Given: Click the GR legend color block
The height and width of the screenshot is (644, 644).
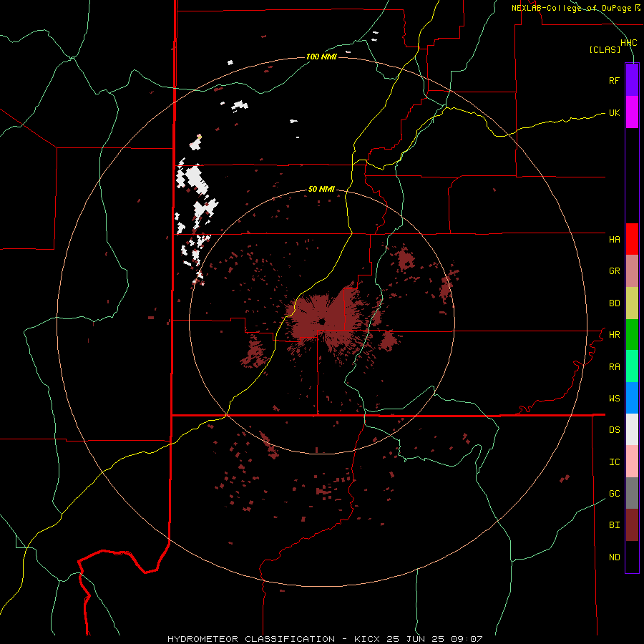Looking at the screenshot, I should (x=632, y=270).
